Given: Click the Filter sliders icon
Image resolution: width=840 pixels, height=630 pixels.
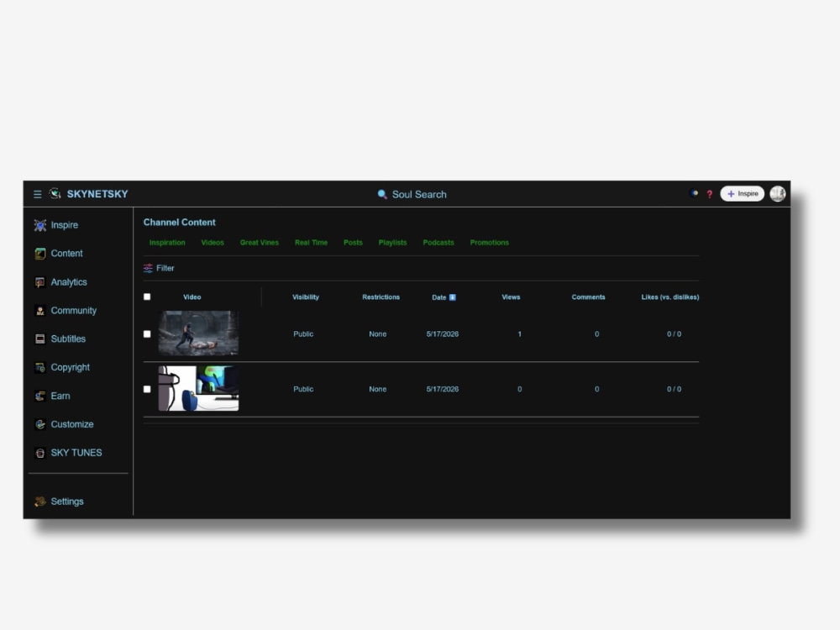Looking at the screenshot, I should click(x=148, y=269).
